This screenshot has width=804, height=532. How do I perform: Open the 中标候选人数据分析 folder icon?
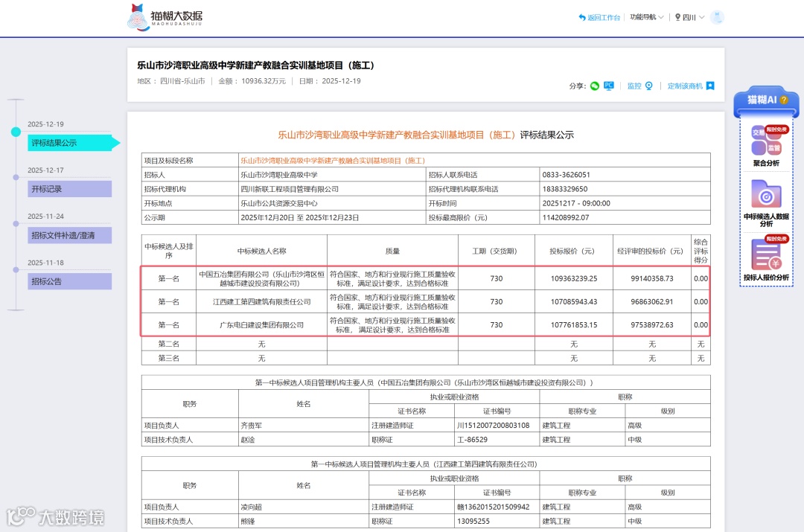tap(766, 193)
